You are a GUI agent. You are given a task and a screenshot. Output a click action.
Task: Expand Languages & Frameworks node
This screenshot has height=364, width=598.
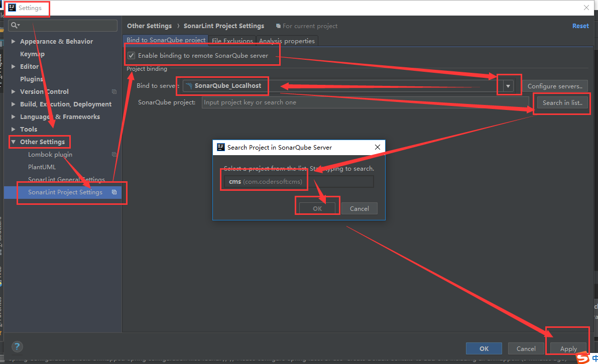pos(14,117)
